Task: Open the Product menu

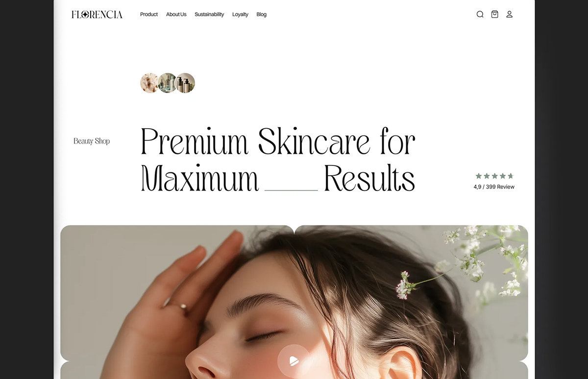Action: coord(149,15)
